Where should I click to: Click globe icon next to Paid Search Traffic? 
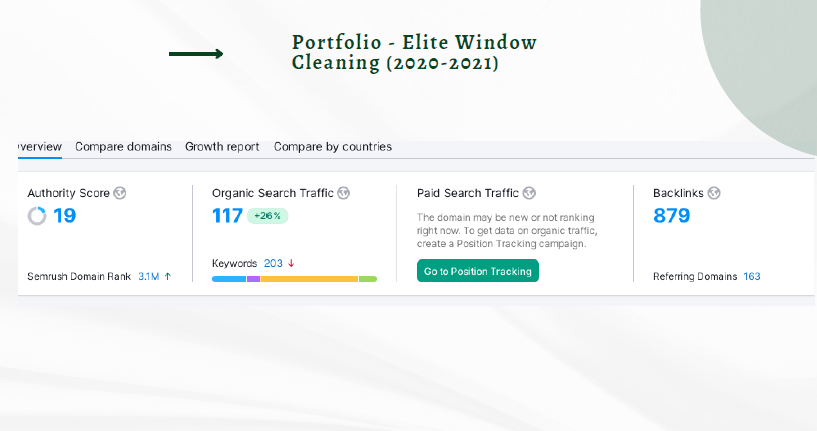coord(529,193)
